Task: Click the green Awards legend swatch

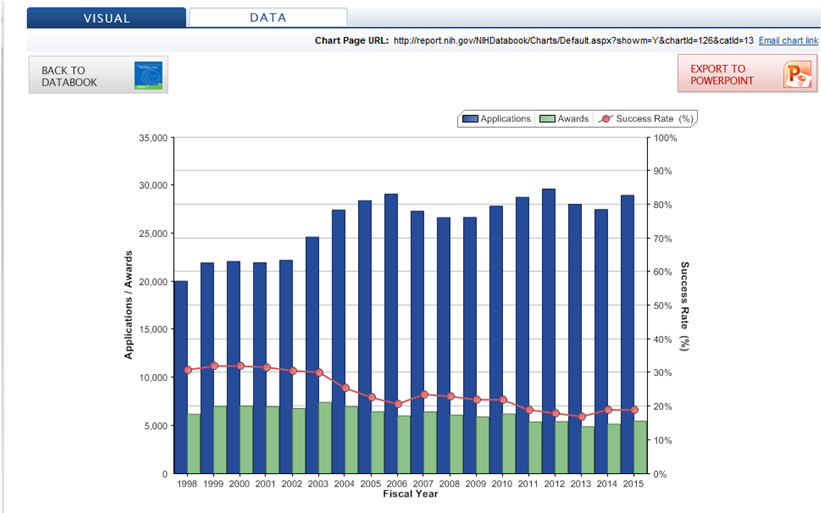Action: [547, 119]
